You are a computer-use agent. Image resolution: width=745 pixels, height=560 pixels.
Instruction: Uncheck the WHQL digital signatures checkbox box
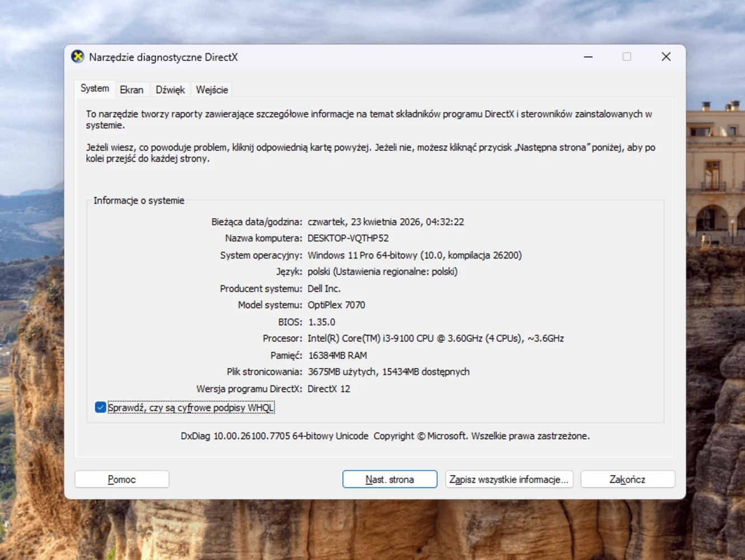click(100, 407)
